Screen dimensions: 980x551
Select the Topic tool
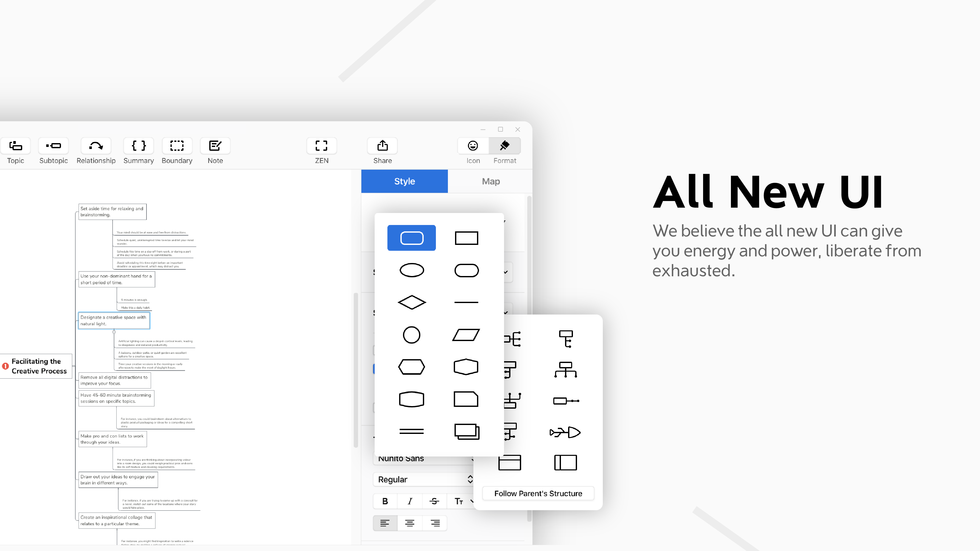16,151
